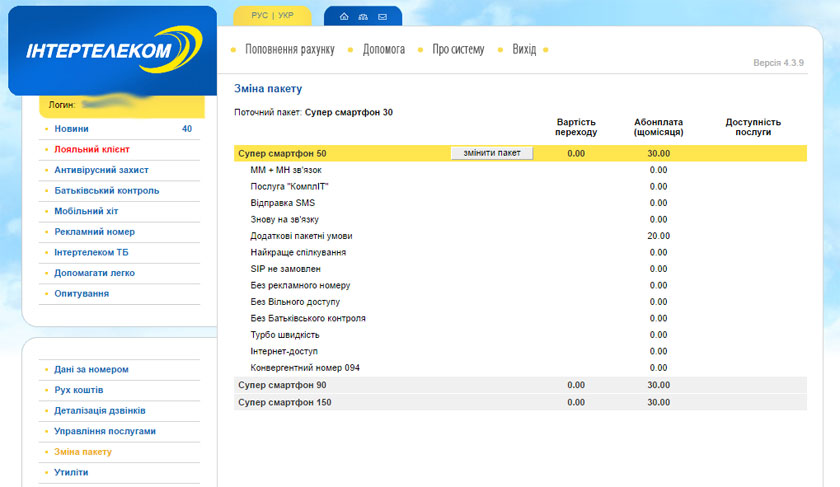Click Абонплата (щомісяця) column header
Screen dimensions: 840x487
point(658,127)
